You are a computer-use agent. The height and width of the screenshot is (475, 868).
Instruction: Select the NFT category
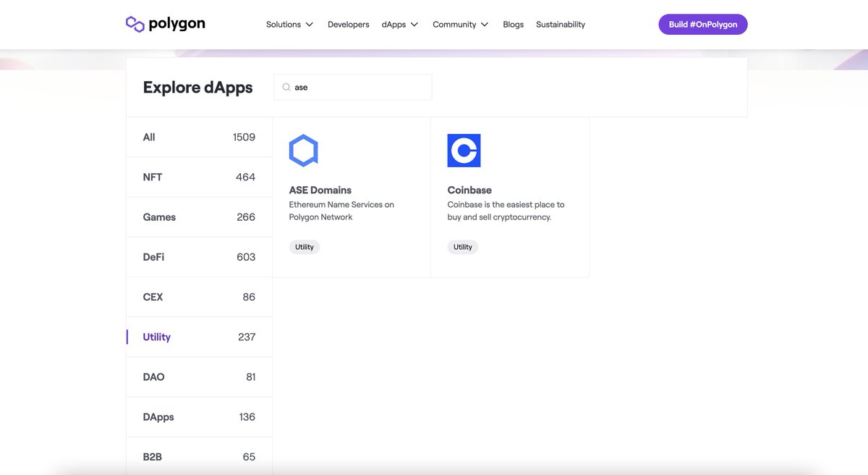[199, 177]
